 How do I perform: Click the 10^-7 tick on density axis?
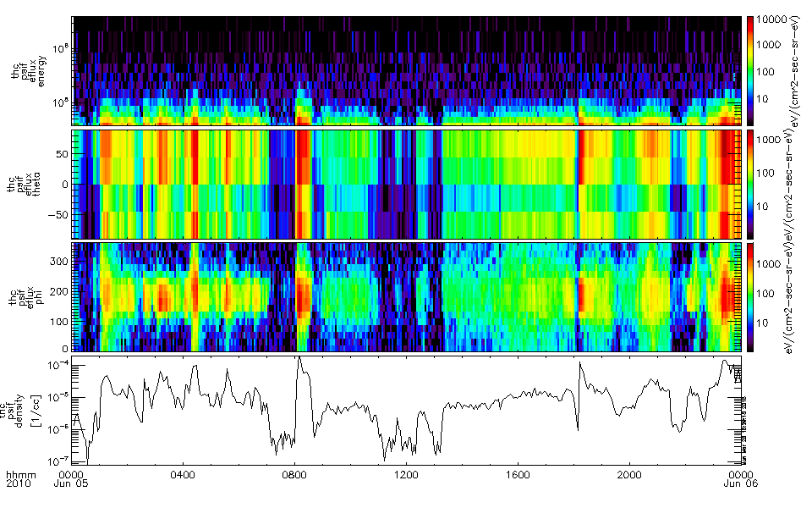click(x=56, y=461)
